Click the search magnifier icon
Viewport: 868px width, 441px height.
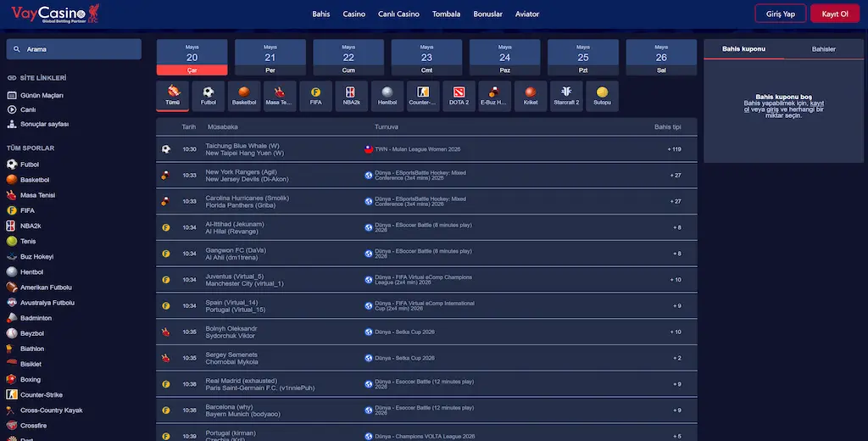pos(17,49)
